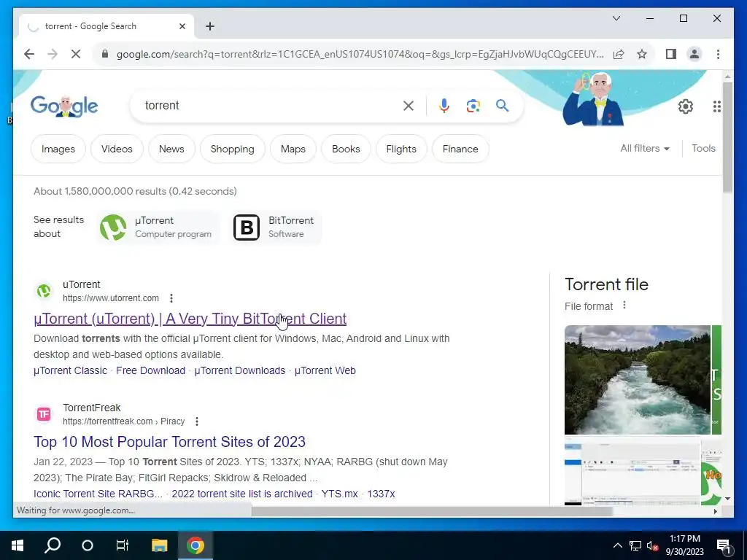Filter results by Flights
This screenshot has width=747, height=560.
point(401,149)
